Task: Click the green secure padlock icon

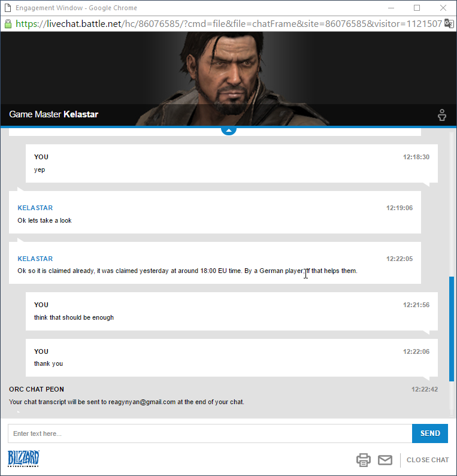Action: pyautogui.click(x=8, y=24)
